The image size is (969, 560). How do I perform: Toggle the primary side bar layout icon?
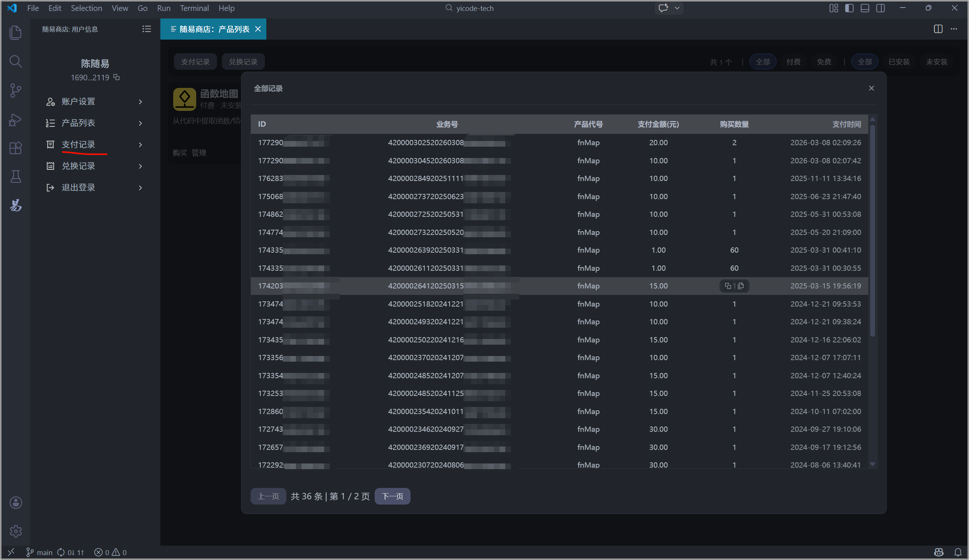coord(849,8)
